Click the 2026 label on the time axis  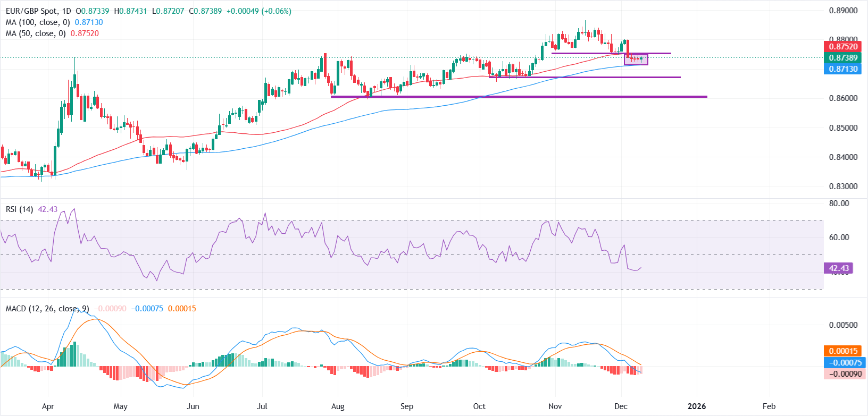pyautogui.click(x=696, y=406)
